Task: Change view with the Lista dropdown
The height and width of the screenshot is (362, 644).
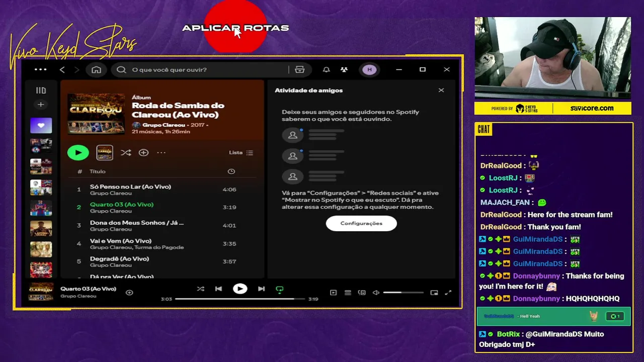Action: pyautogui.click(x=241, y=152)
